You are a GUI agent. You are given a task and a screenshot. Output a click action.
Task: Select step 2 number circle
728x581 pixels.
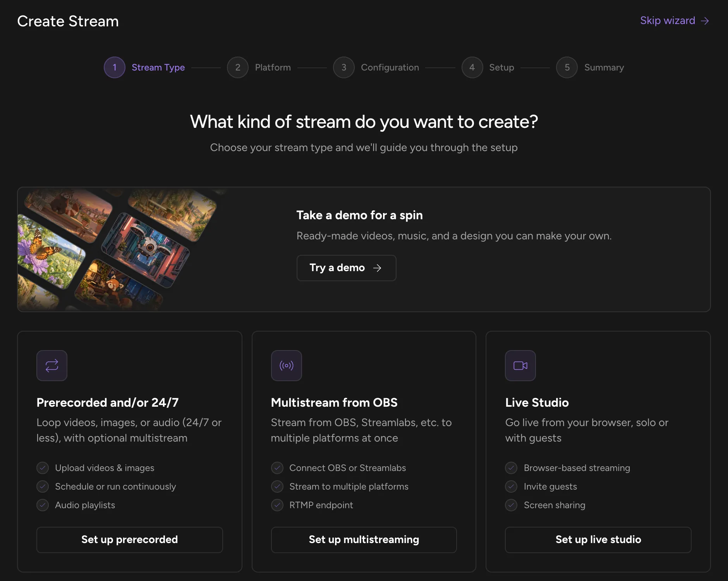238,67
